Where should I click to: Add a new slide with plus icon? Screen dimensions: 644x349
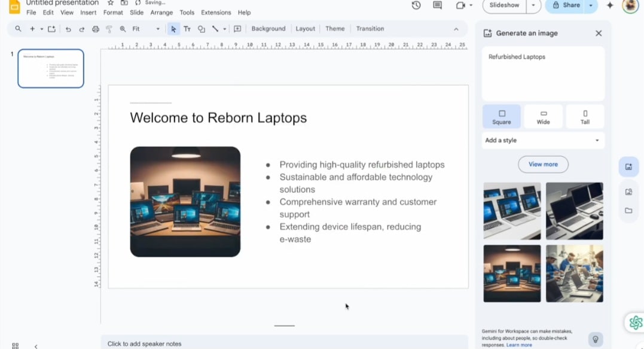point(32,29)
